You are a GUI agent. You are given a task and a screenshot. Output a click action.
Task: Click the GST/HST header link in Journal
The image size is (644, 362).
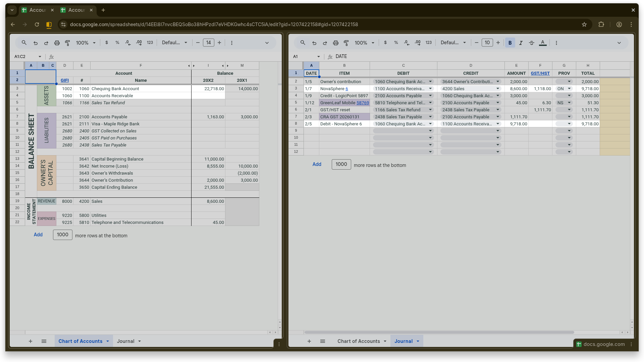[540, 73]
